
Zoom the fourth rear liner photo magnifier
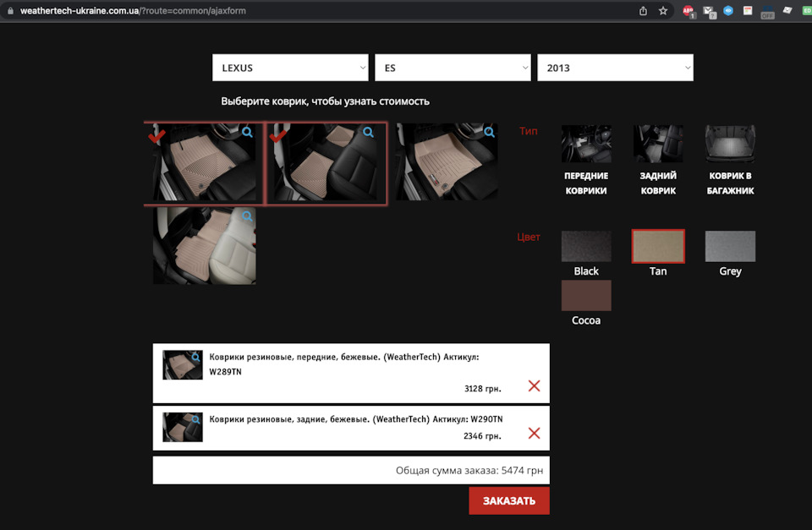(248, 216)
